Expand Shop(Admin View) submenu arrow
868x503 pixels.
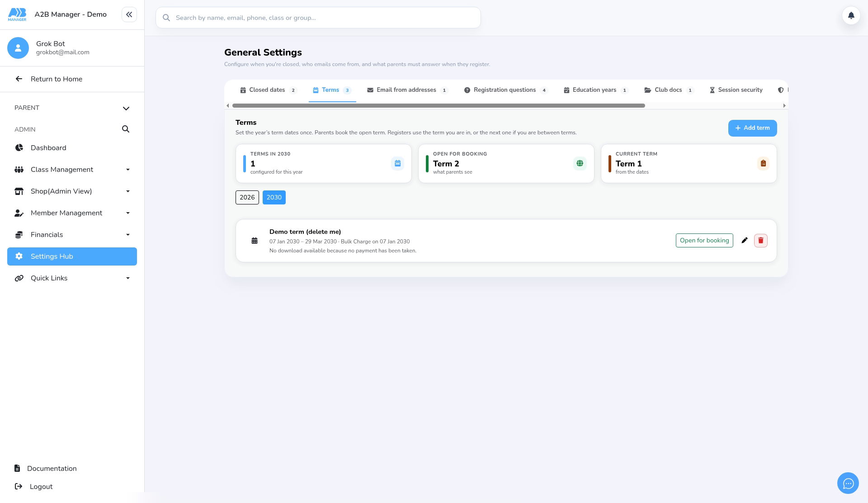point(127,191)
